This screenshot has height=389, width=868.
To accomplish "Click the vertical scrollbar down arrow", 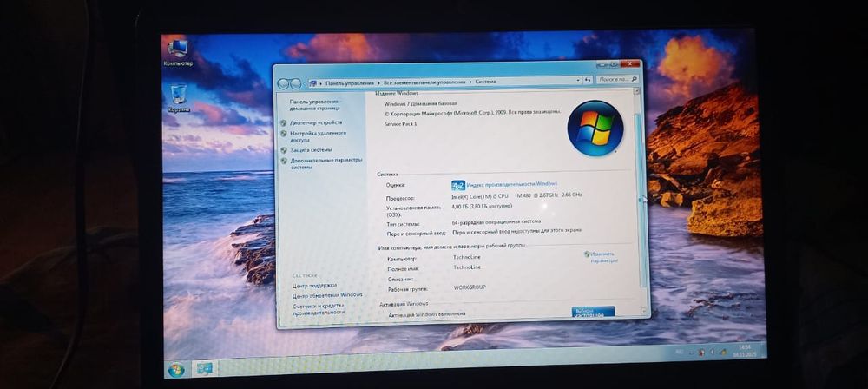I will 644,312.
